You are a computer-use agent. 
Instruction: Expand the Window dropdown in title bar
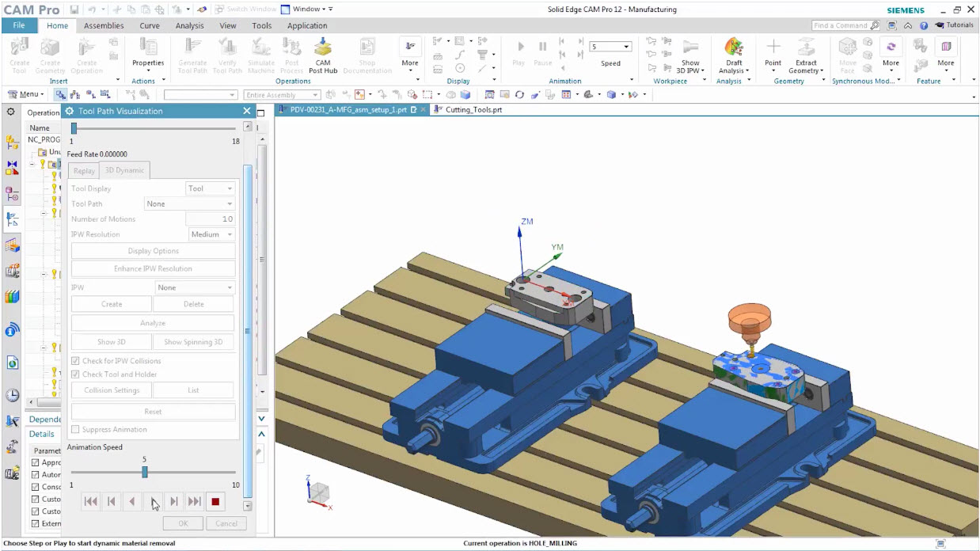point(307,9)
